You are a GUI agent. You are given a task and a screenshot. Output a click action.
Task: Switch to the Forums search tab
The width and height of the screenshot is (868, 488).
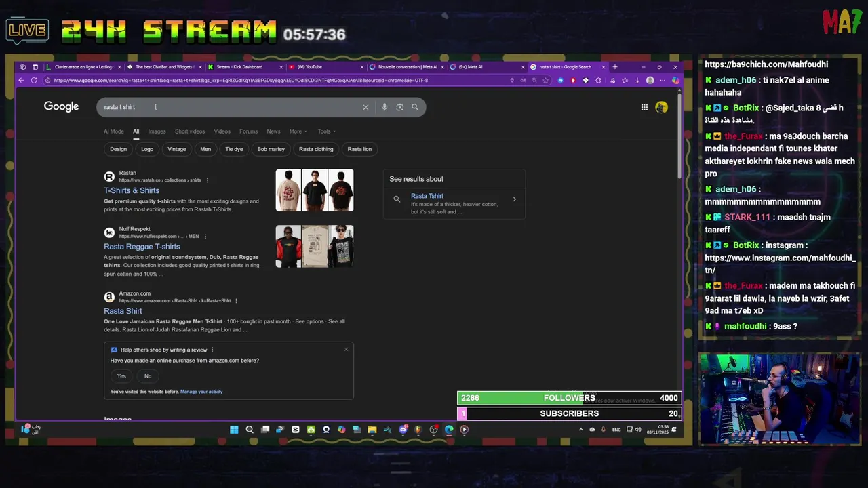tap(248, 131)
